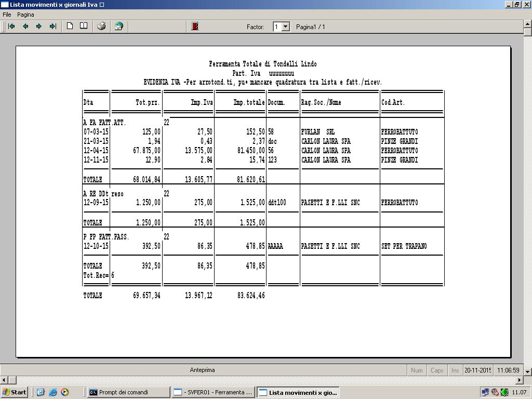Screen dimensions: 532x399
Task: Click the section label A RE DDt reso
Action: (x=103, y=194)
